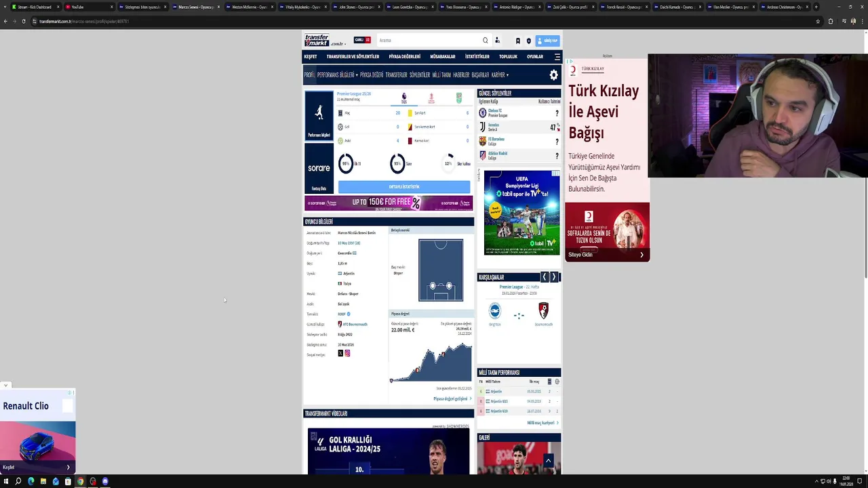868x488 pixels.
Task: Open the TOPLULUK menu
Action: point(508,57)
